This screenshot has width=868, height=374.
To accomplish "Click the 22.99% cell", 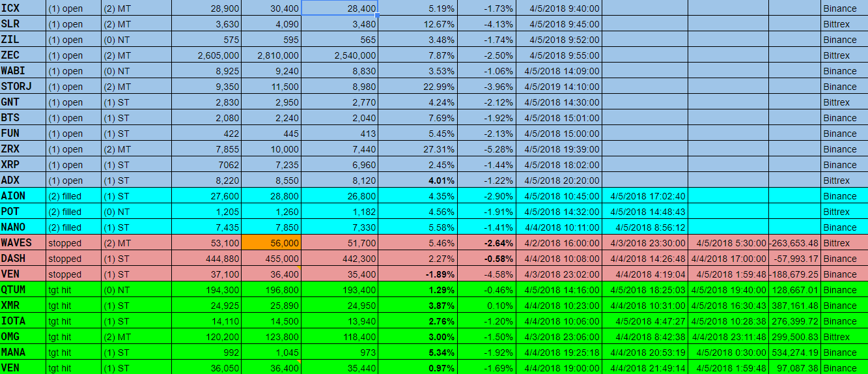I will pyautogui.click(x=417, y=87).
